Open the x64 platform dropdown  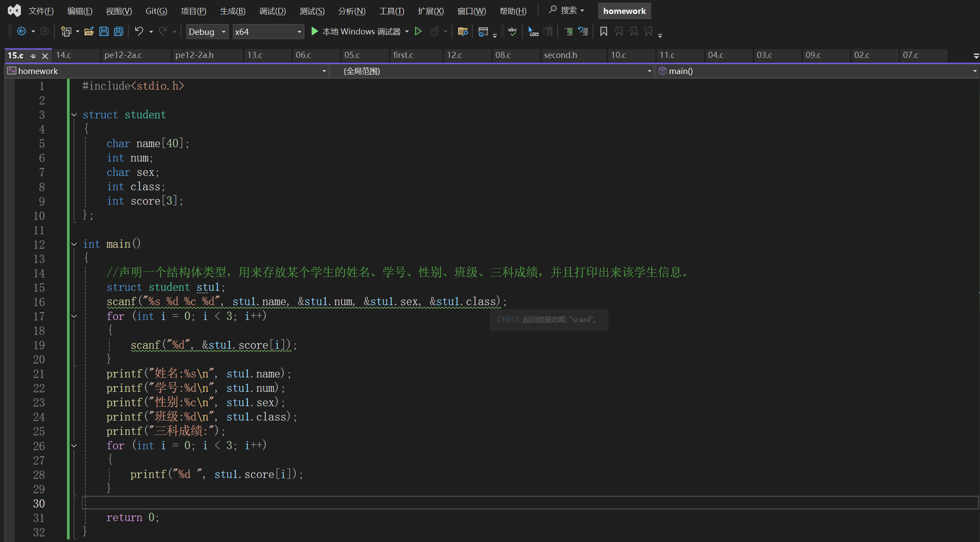(x=268, y=32)
